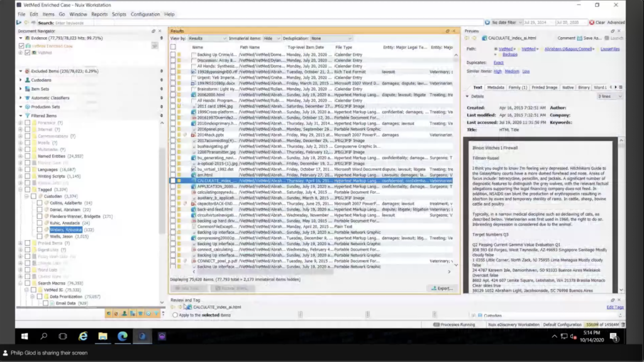The width and height of the screenshot is (644, 362).
Task: Open the Scripts menu
Action: click(119, 14)
